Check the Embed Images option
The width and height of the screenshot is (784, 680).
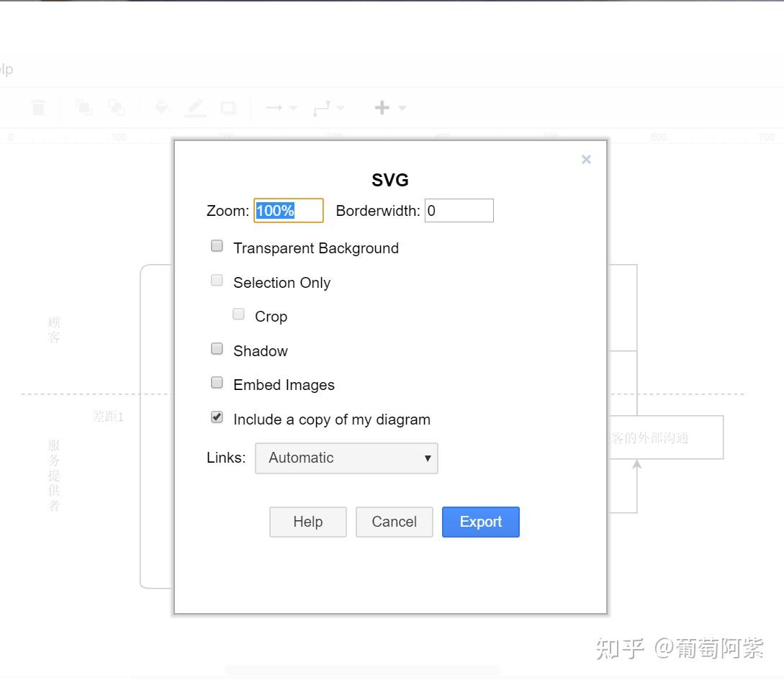[x=217, y=382]
